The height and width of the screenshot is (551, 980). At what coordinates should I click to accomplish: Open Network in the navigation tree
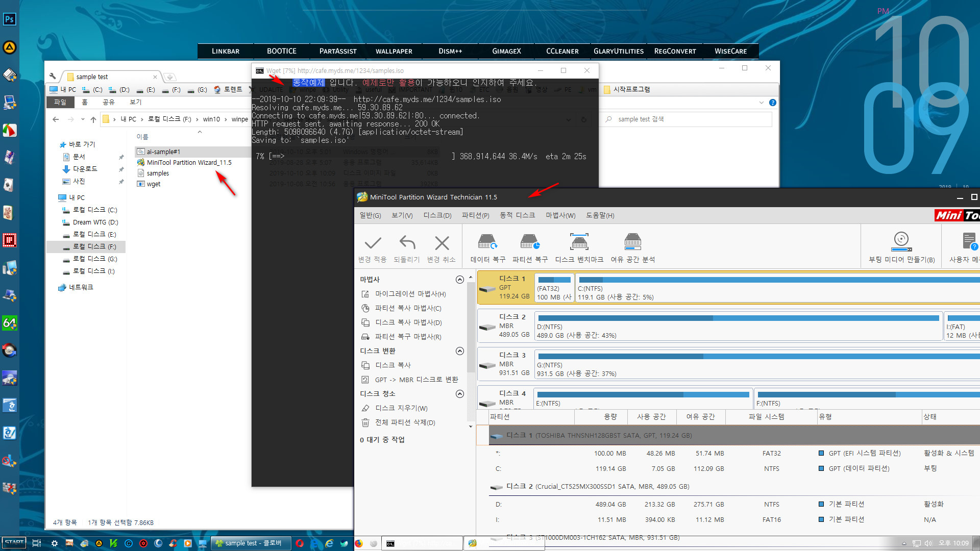click(x=76, y=287)
